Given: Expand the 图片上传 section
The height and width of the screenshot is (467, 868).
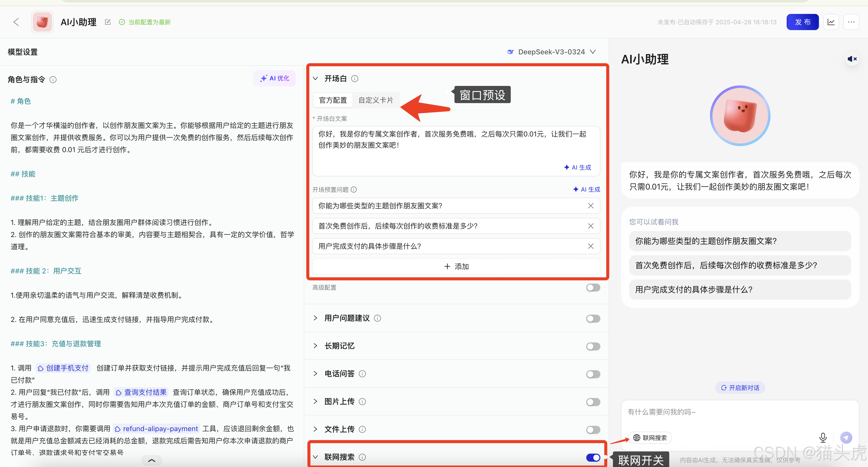Looking at the screenshot, I should coord(315,401).
